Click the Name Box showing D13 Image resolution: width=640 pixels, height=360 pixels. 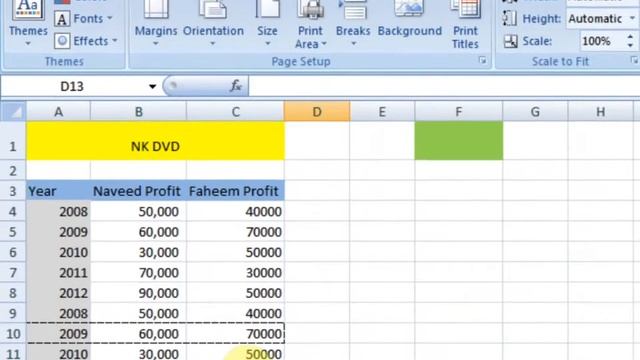pyautogui.click(x=73, y=87)
